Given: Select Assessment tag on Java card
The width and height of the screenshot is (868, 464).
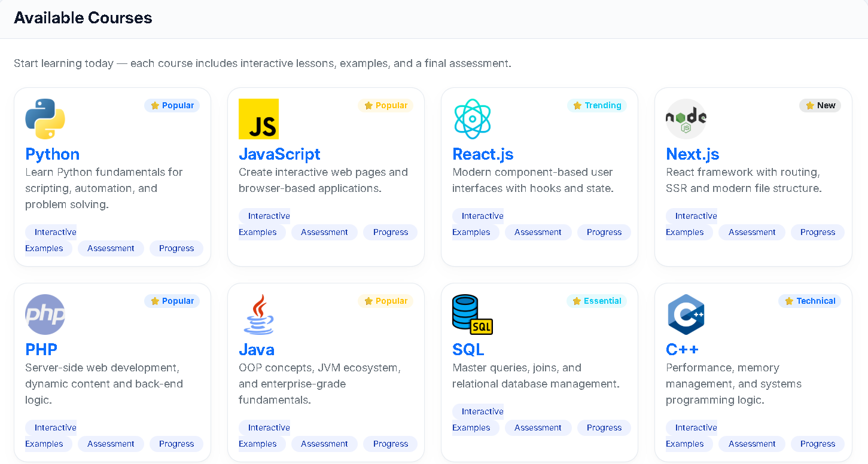Looking at the screenshot, I should tap(324, 444).
